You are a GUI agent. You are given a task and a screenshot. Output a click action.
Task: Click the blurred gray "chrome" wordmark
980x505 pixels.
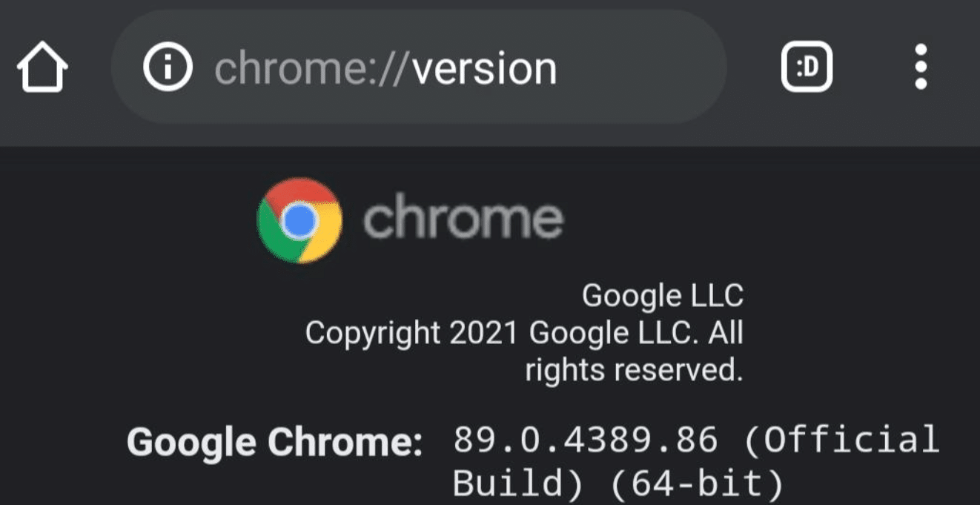[463, 220]
